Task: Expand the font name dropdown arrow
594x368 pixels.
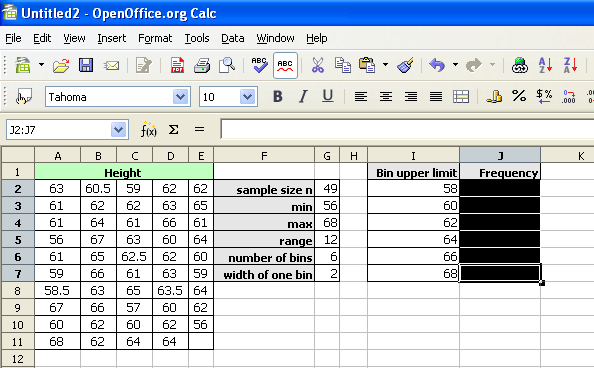Action: [x=181, y=97]
